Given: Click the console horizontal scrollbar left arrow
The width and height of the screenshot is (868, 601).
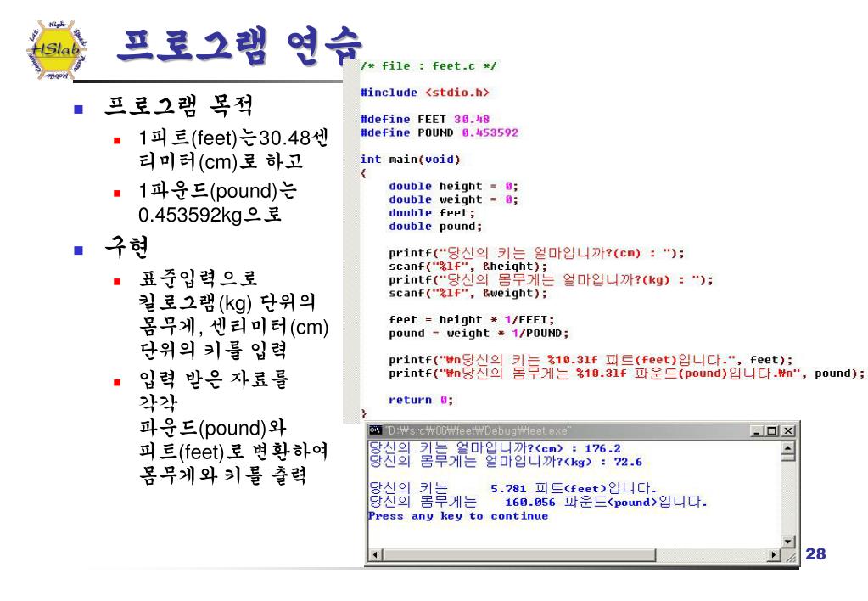Looking at the screenshot, I should [376, 554].
